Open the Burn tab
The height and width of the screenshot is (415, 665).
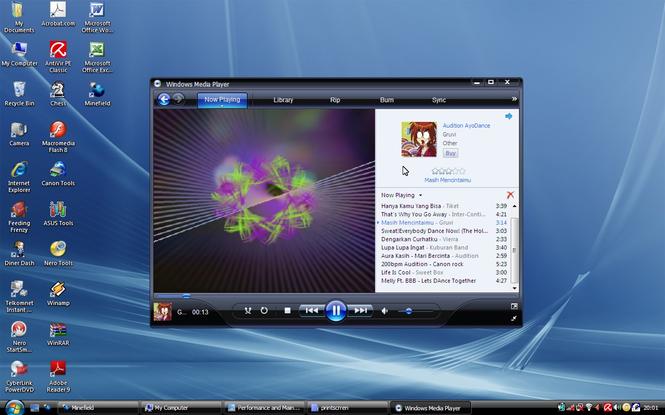pos(387,100)
